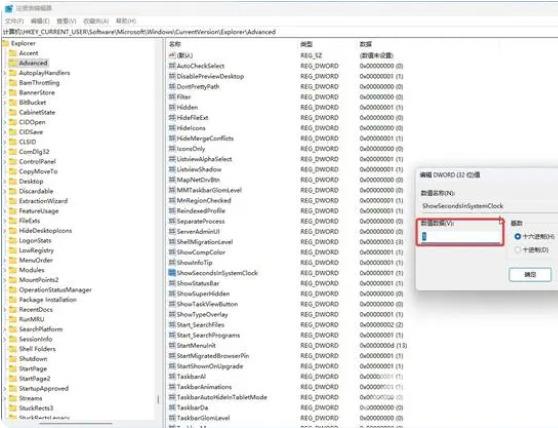Click the SeparateProcess value icon
Viewport: 558px width, 428px height.
(172, 221)
